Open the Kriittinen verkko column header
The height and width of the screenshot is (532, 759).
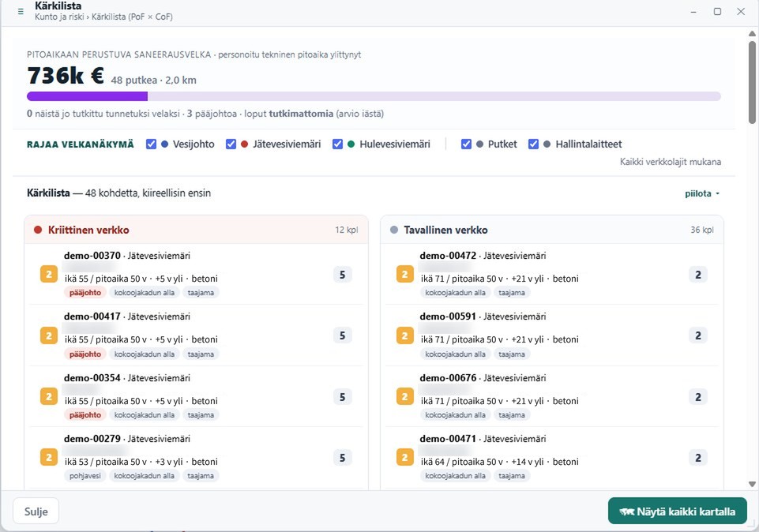coord(196,230)
